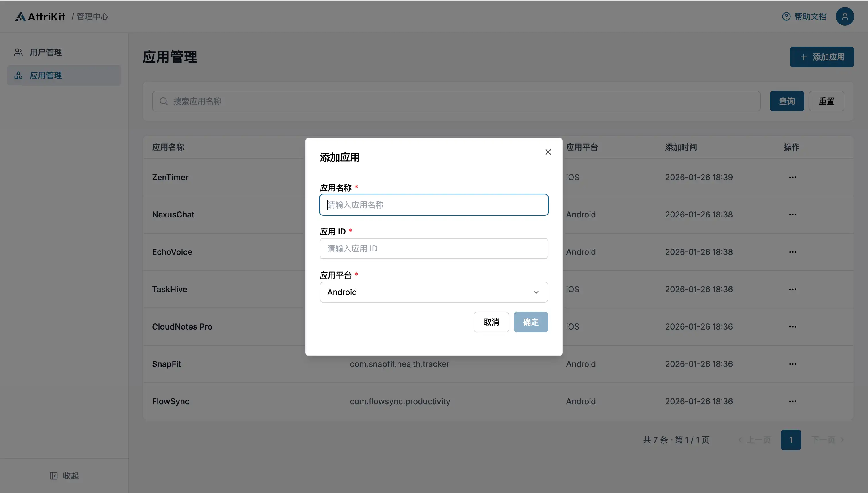Close the 添加应用 dialog with X
The image size is (868, 493).
548,152
